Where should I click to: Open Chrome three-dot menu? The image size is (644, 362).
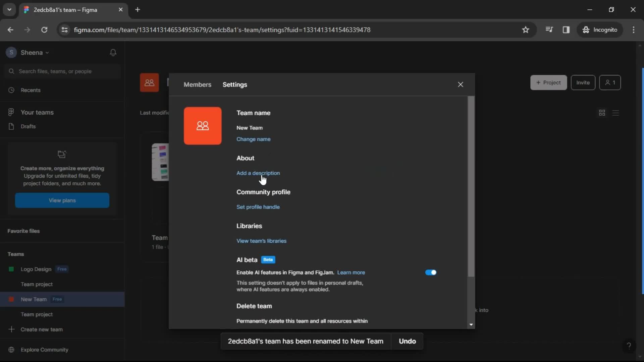coord(634,30)
